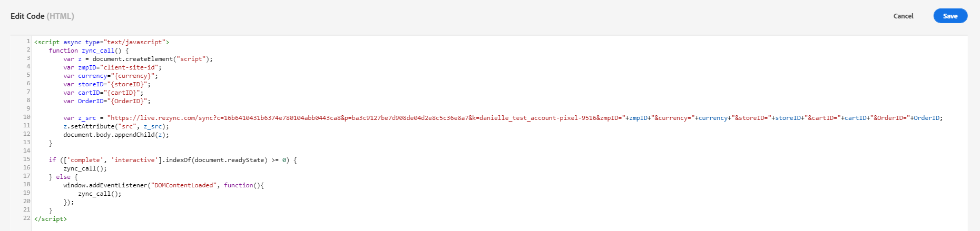Place cursor on the closing </script> tag

51,219
